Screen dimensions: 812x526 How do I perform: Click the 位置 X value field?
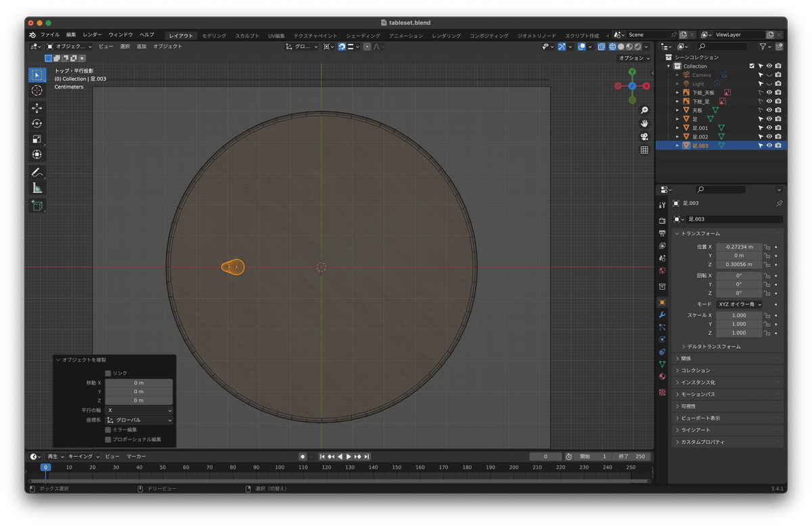739,247
